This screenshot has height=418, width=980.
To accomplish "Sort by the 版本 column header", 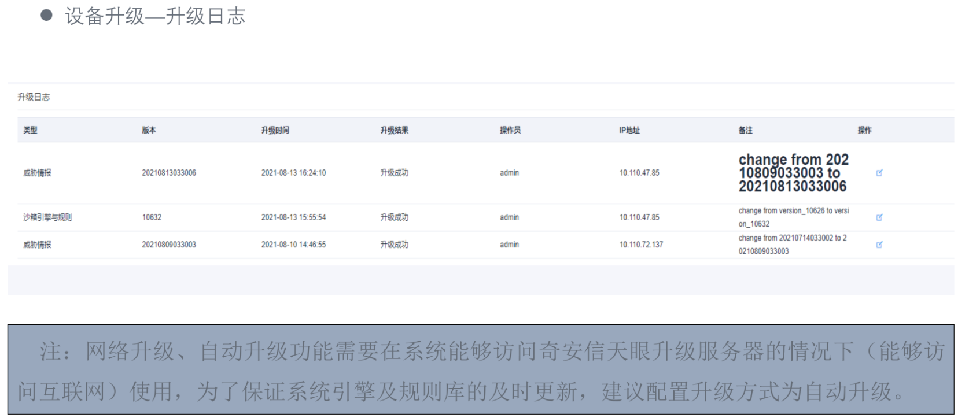I will 149,130.
